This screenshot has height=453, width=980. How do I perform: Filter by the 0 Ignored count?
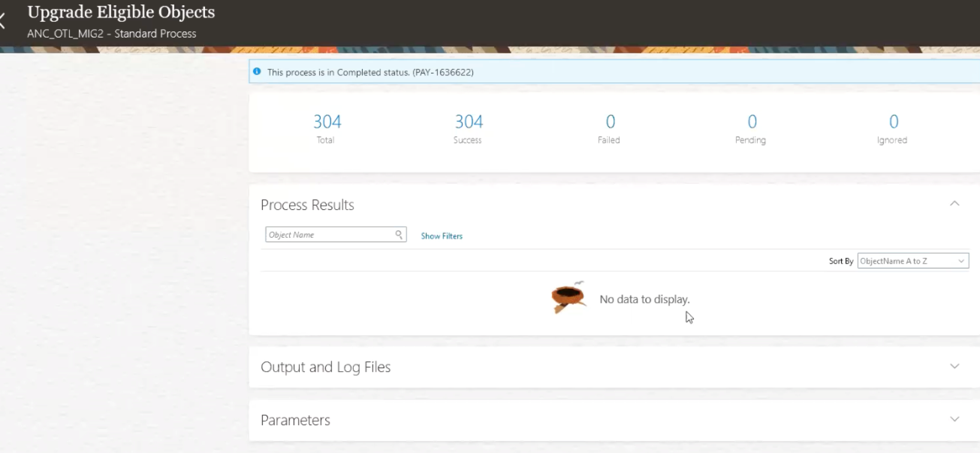tap(894, 122)
